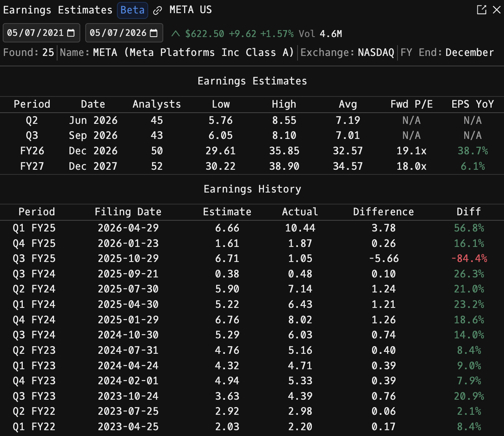504x436 pixels.
Task: Click the Beta badge
Action: (132, 10)
